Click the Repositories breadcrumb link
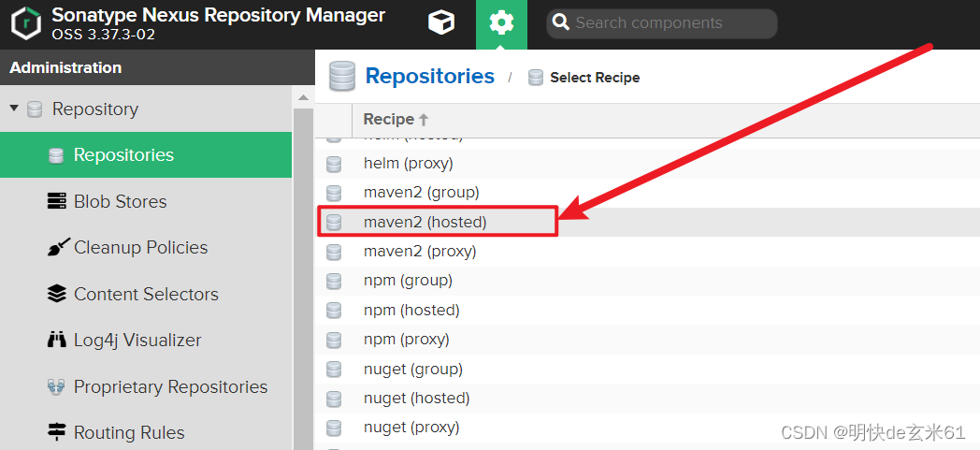 coord(429,77)
